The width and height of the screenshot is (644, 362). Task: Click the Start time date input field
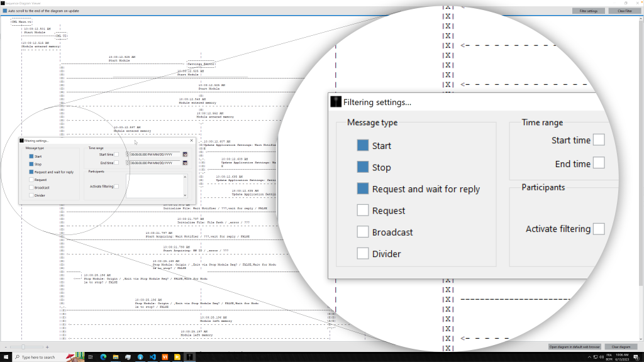(155, 155)
